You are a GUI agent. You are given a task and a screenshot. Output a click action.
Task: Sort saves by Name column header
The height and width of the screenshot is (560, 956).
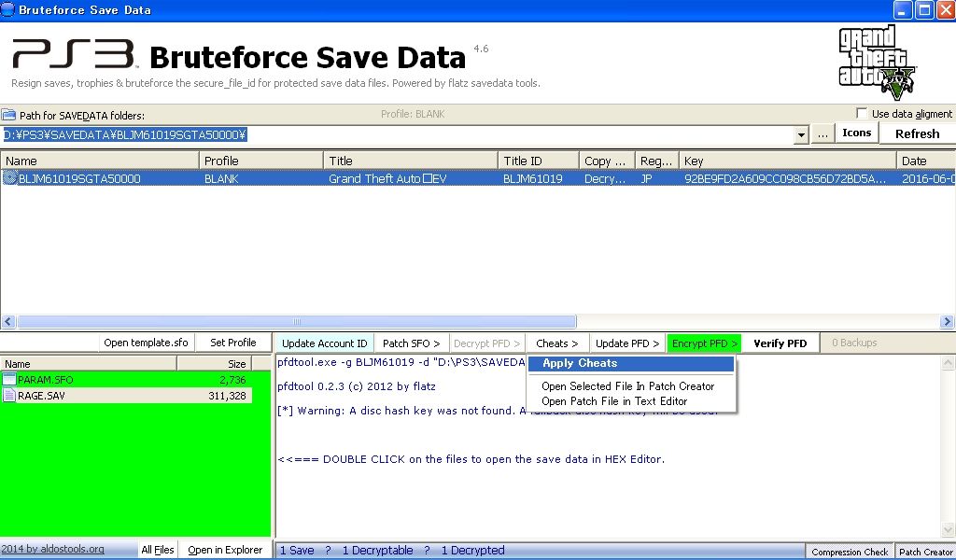click(99, 161)
